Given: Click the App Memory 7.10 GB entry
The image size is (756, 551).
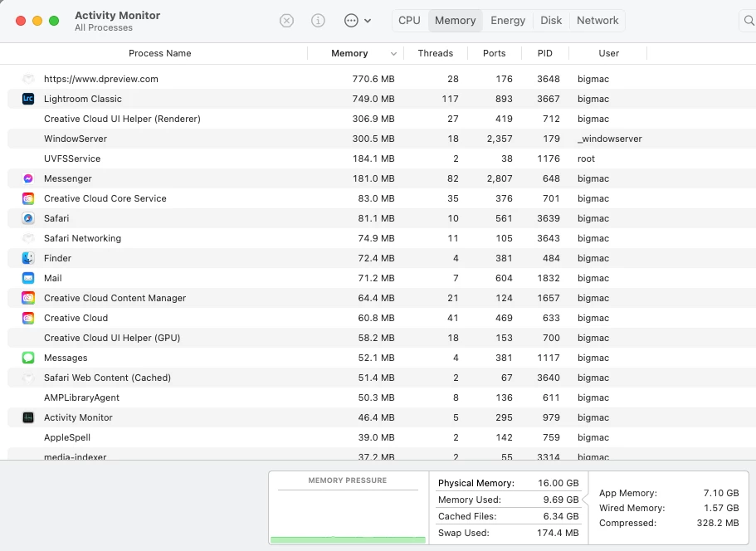Looking at the screenshot, I should [x=669, y=493].
